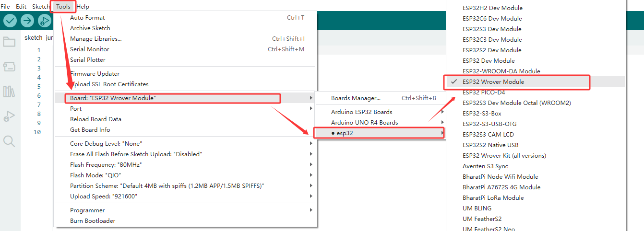Choose ESP32 Wrover Kit (all versions)
Screen dimensions: 644x231
(536, 156)
